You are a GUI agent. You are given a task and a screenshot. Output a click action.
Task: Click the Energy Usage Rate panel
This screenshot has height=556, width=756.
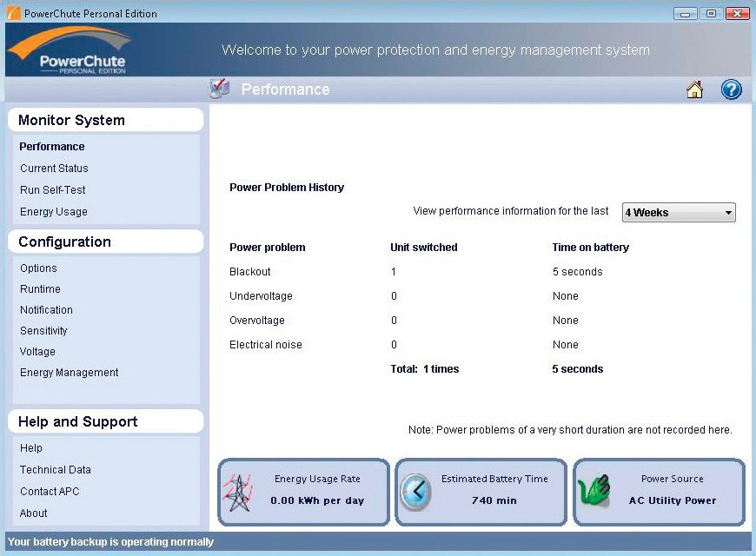coord(304,492)
